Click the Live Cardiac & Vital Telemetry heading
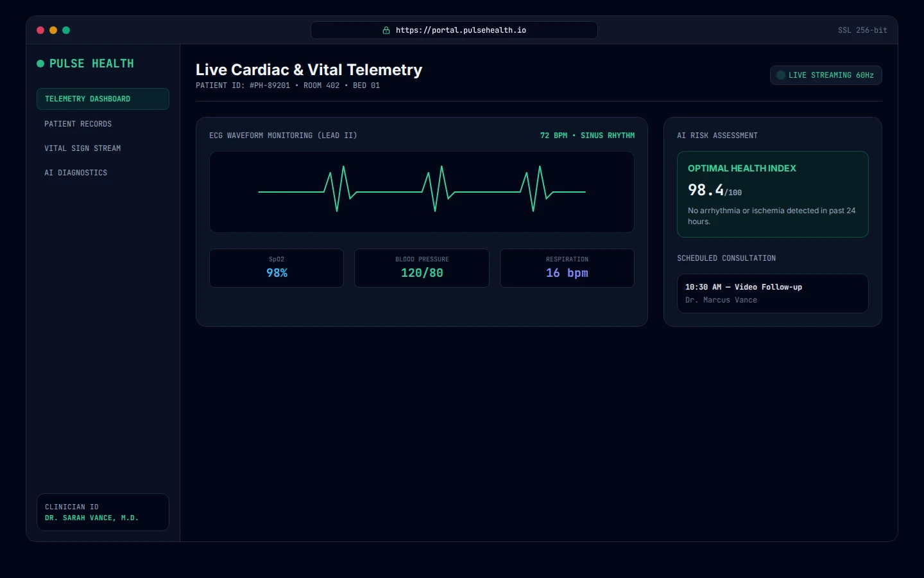 pyautogui.click(x=309, y=69)
